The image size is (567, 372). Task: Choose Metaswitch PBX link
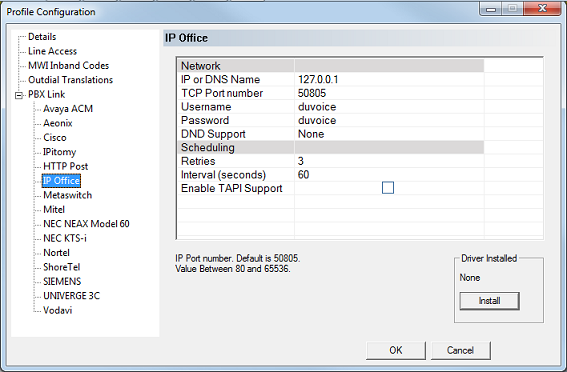tap(68, 195)
